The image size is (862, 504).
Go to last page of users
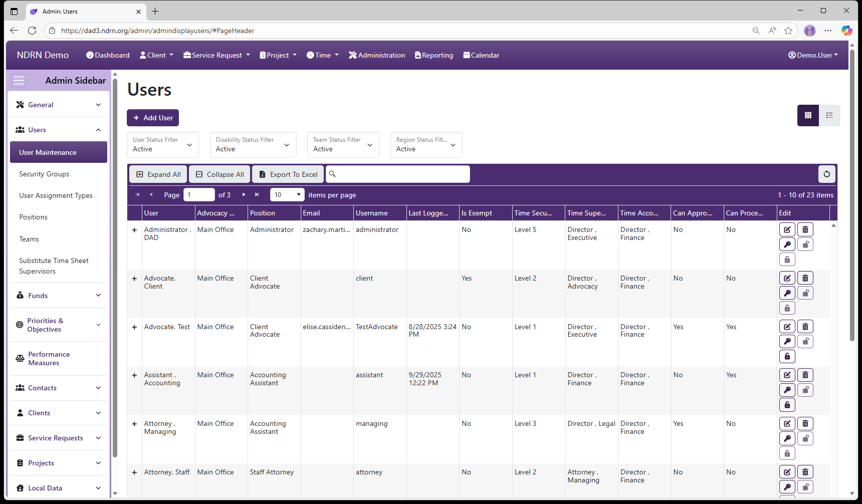click(x=257, y=195)
